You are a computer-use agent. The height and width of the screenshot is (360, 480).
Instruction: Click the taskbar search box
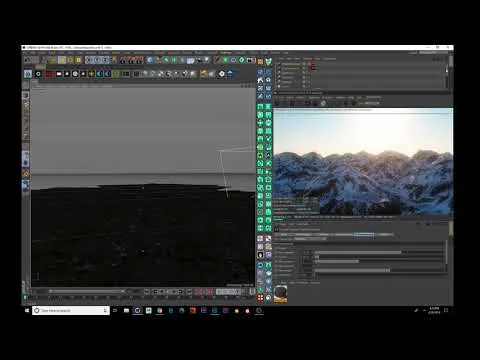point(71,310)
